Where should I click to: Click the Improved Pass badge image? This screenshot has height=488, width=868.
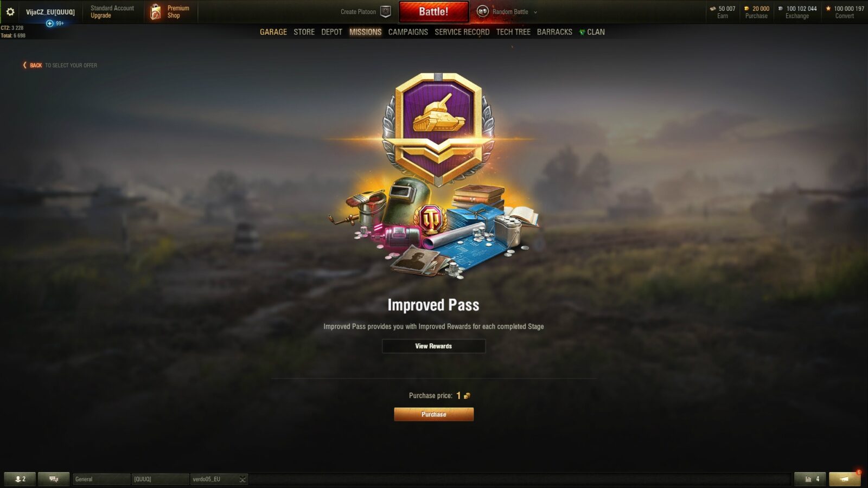click(438, 129)
